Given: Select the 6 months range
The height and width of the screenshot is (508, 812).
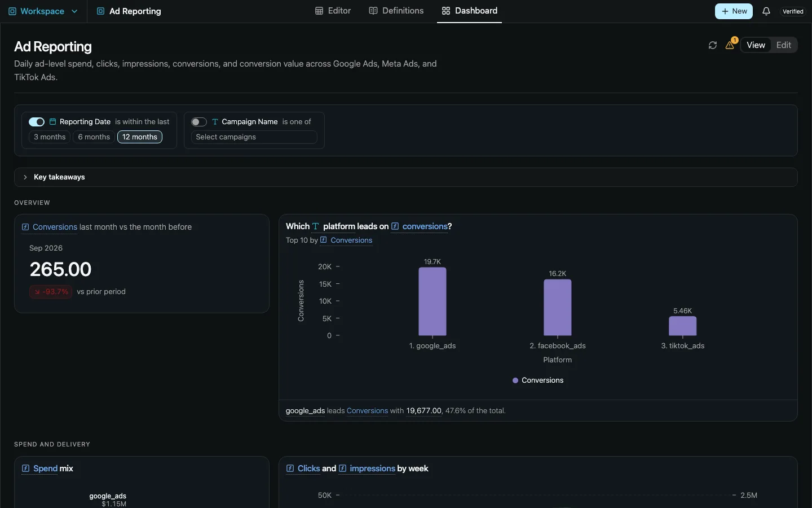Looking at the screenshot, I should coord(94,137).
